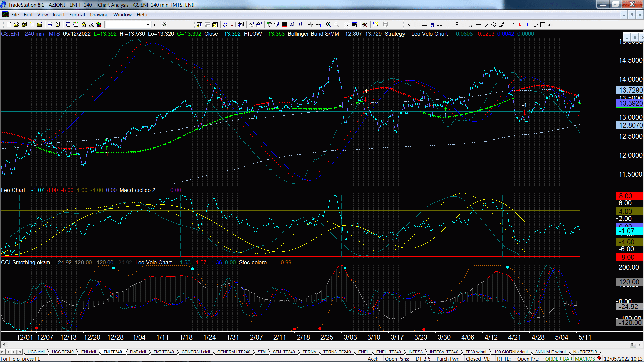Switch to the GENERALI TF240 tab

[233, 352]
